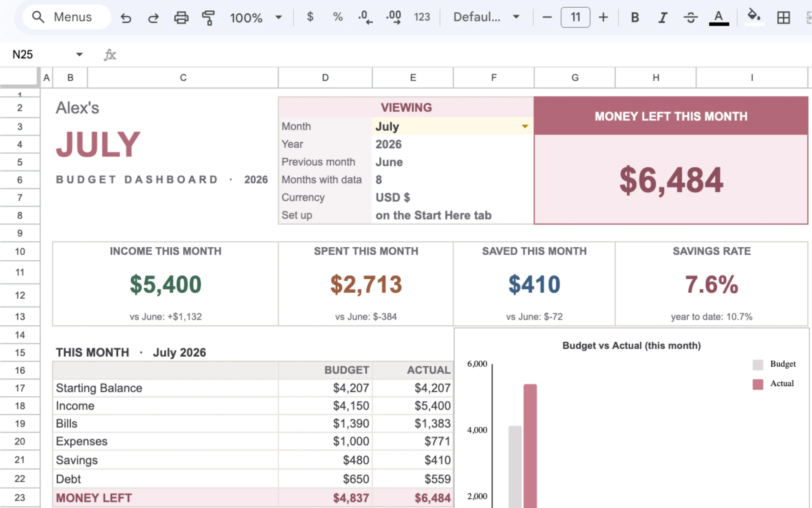Click the $5,400 income figure
Screen dimensions: 812x508
(x=166, y=284)
